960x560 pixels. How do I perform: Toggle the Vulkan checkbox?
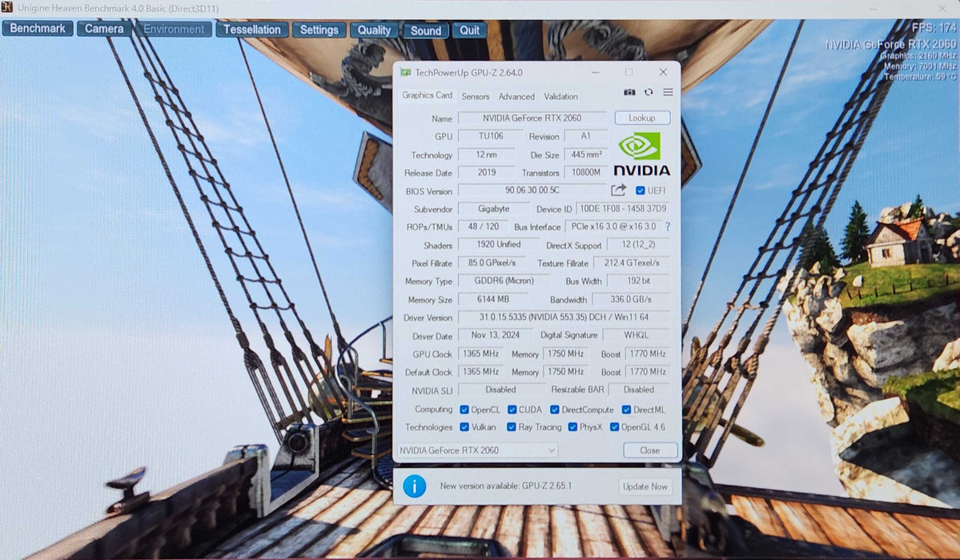(x=464, y=427)
